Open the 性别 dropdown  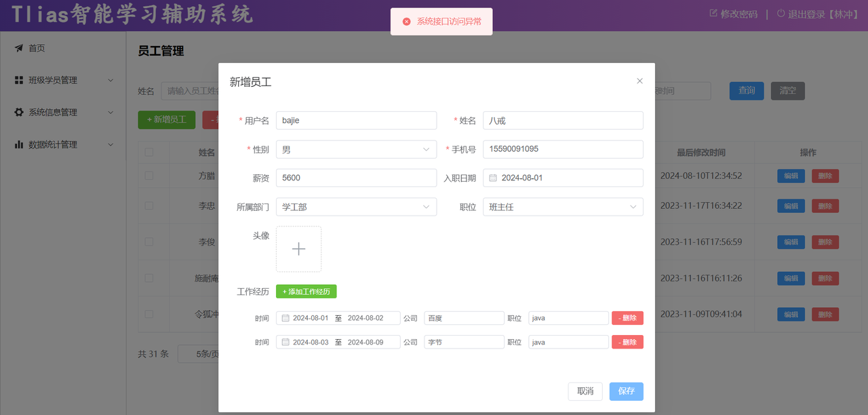(x=356, y=149)
